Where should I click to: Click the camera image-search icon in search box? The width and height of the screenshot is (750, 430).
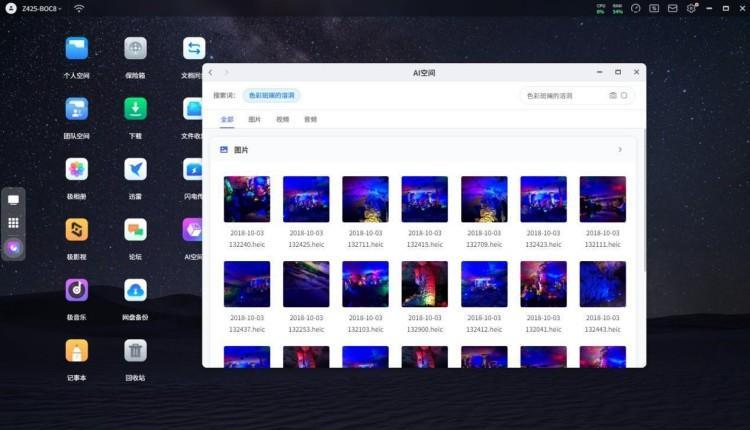pyautogui.click(x=613, y=96)
